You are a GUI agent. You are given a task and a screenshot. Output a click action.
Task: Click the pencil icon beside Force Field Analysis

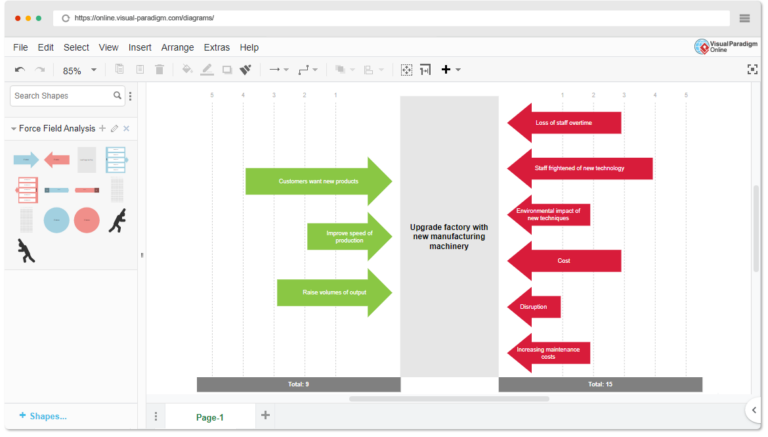pyautogui.click(x=114, y=129)
